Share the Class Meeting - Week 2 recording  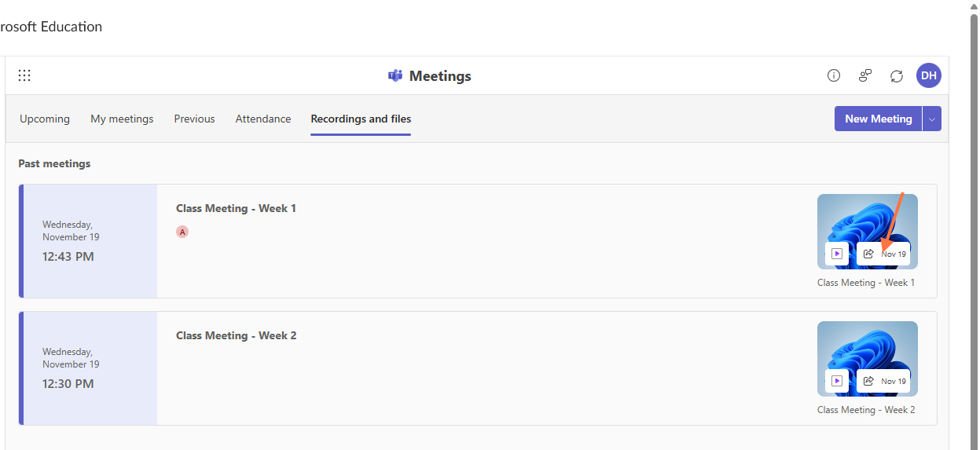868,381
